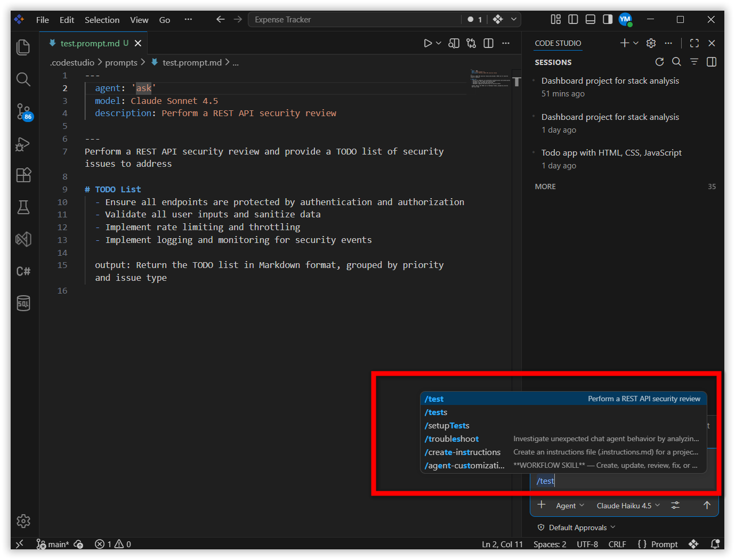Open the Testing flask view
735x560 pixels.
pos(23,207)
